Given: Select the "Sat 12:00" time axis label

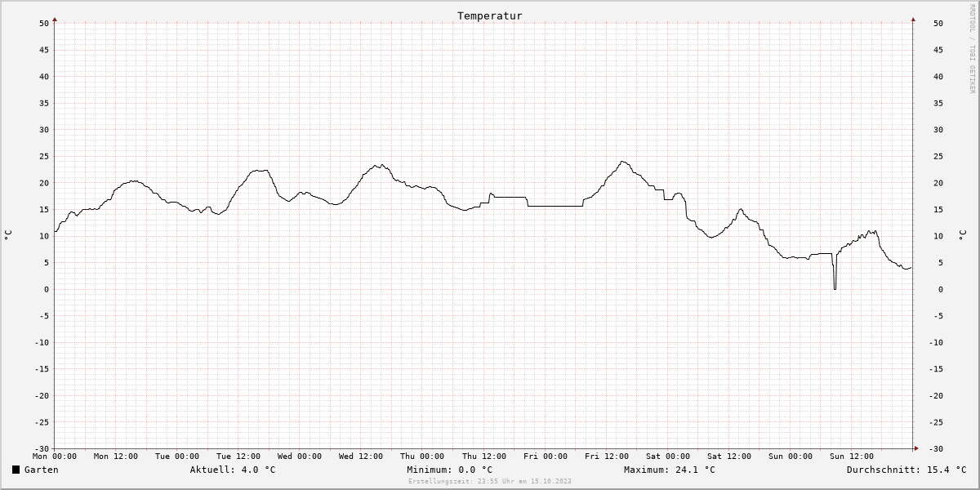Looking at the screenshot, I should coord(729,457).
